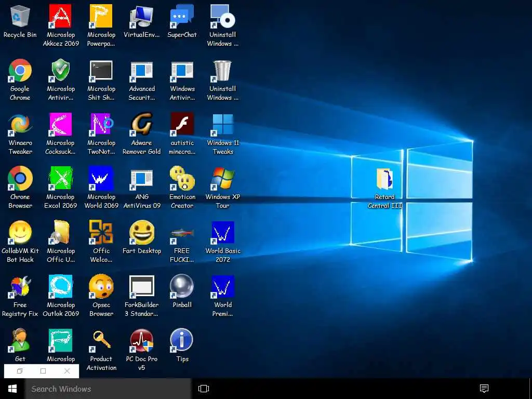This screenshot has width=532, height=399.
Task: Click the close X in white strip
Action: [67, 371]
